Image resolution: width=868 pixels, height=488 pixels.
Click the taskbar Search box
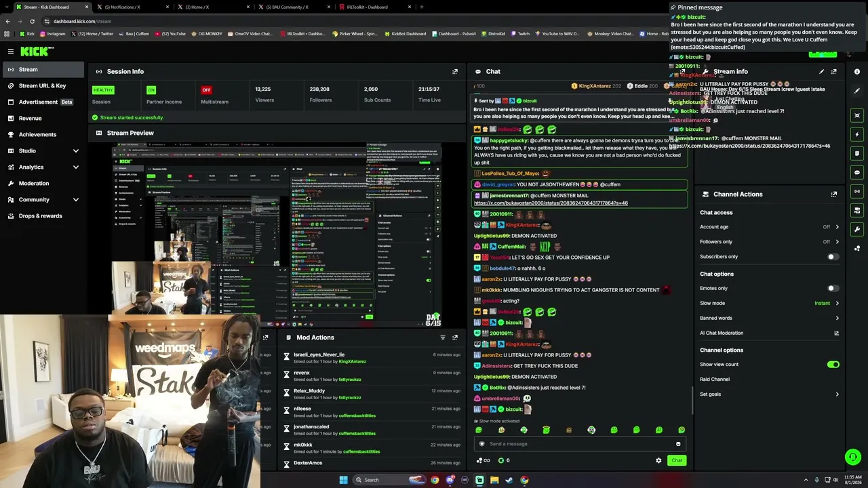[389, 480]
